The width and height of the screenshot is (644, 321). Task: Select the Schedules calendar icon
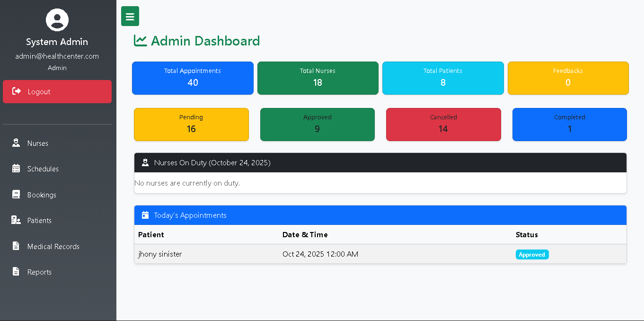click(17, 169)
